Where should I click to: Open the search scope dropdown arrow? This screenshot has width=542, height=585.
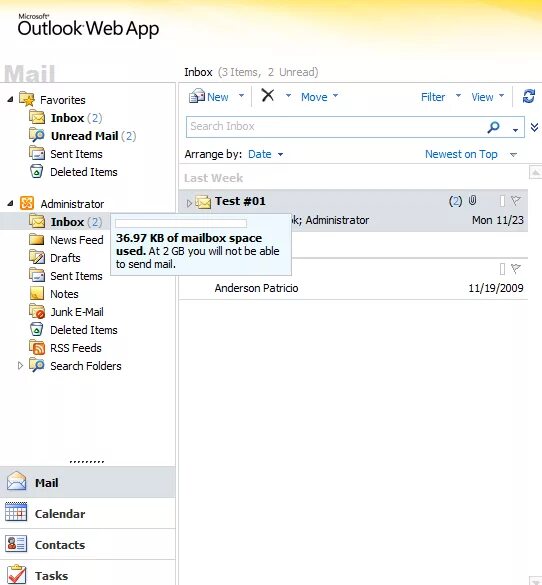(x=515, y=130)
